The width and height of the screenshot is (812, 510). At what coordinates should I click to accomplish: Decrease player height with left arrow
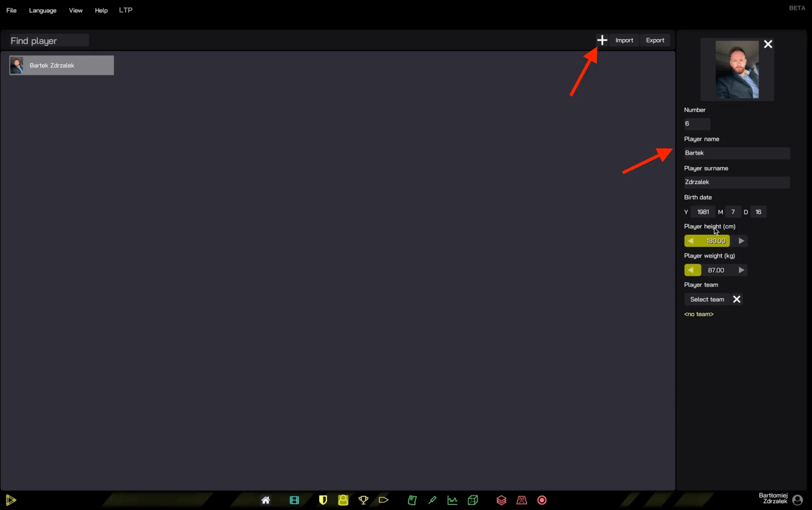pos(691,241)
